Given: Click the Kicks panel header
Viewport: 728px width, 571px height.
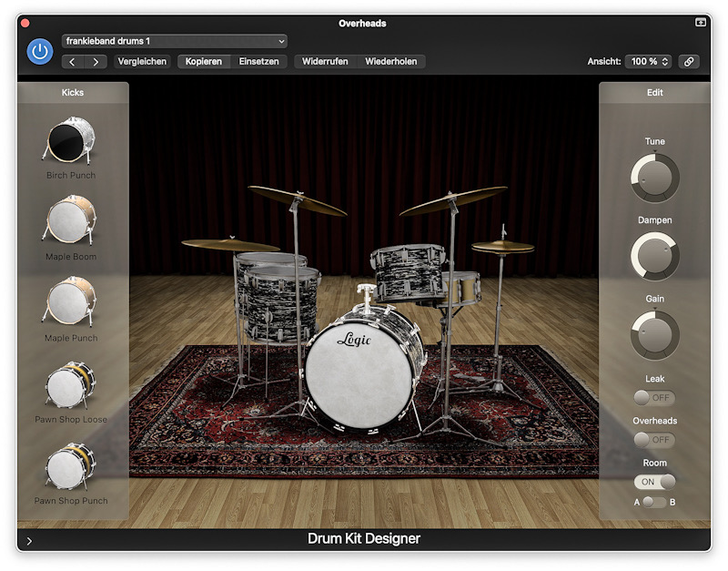Looking at the screenshot, I should 73,93.
